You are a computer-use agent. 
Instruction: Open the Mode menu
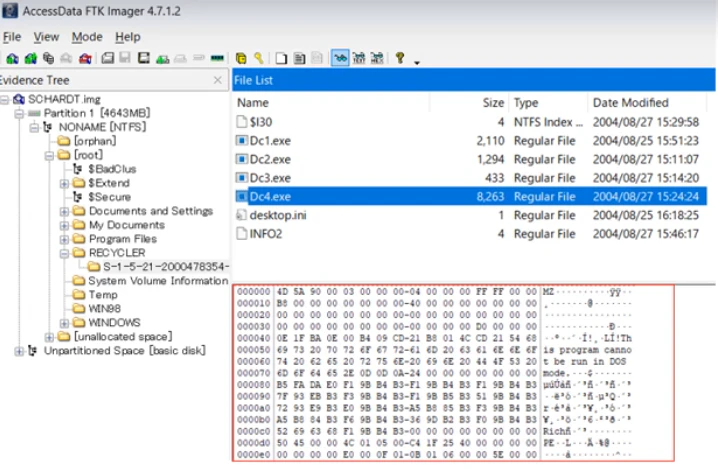87,37
